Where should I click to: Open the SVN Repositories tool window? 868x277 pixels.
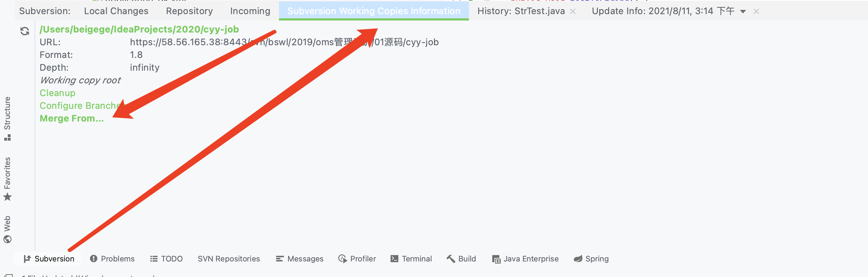point(229,259)
